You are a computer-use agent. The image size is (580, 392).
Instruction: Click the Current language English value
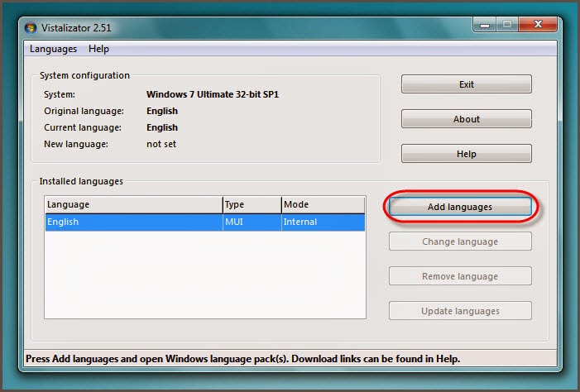(x=162, y=127)
